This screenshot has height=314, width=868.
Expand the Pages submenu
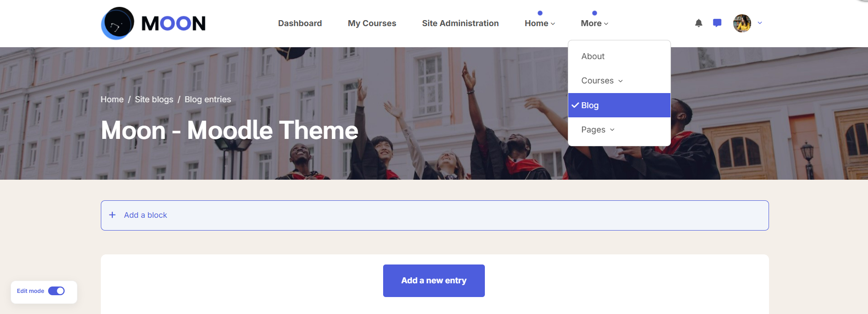[598, 130]
